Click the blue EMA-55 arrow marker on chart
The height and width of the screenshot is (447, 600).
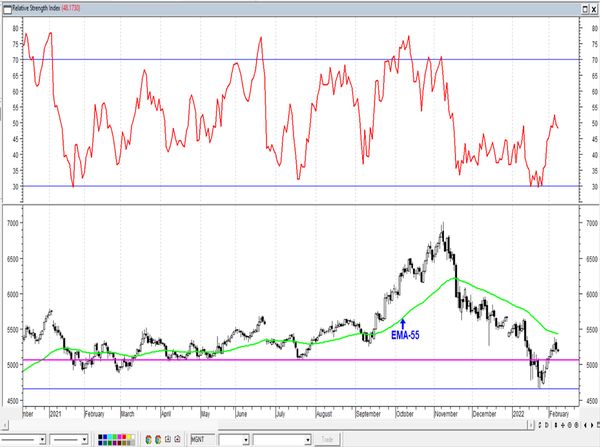402,322
